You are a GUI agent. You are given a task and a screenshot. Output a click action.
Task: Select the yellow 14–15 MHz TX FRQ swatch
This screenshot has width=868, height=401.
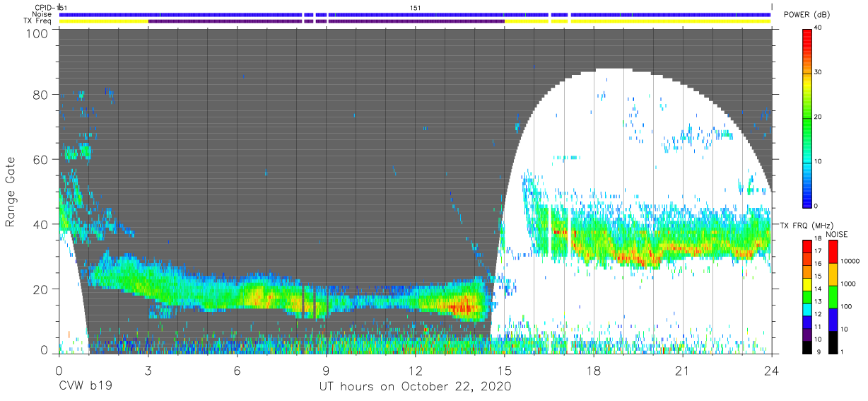click(x=807, y=284)
